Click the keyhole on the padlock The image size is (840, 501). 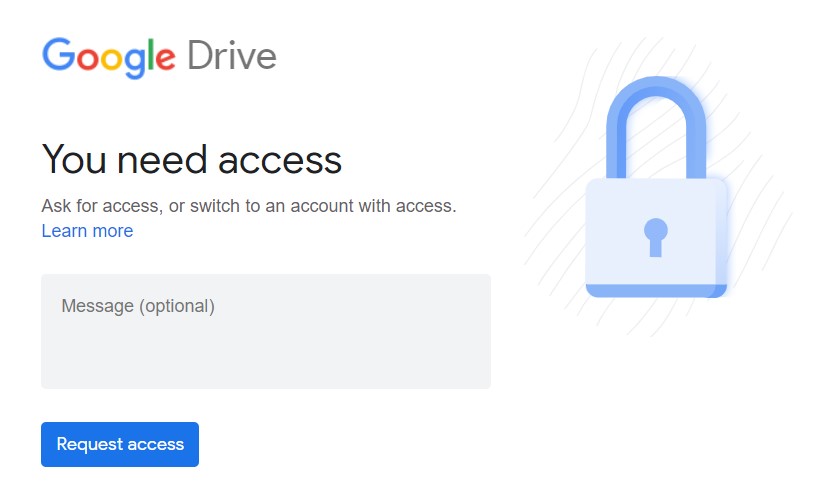click(x=656, y=237)
